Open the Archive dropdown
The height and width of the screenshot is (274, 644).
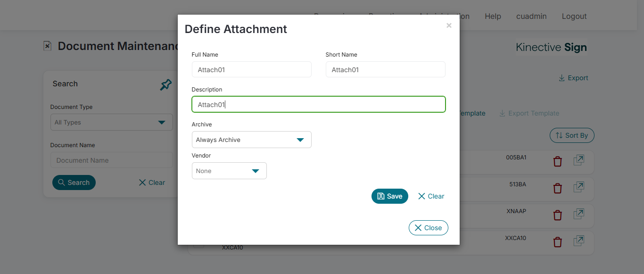point(251,140)
